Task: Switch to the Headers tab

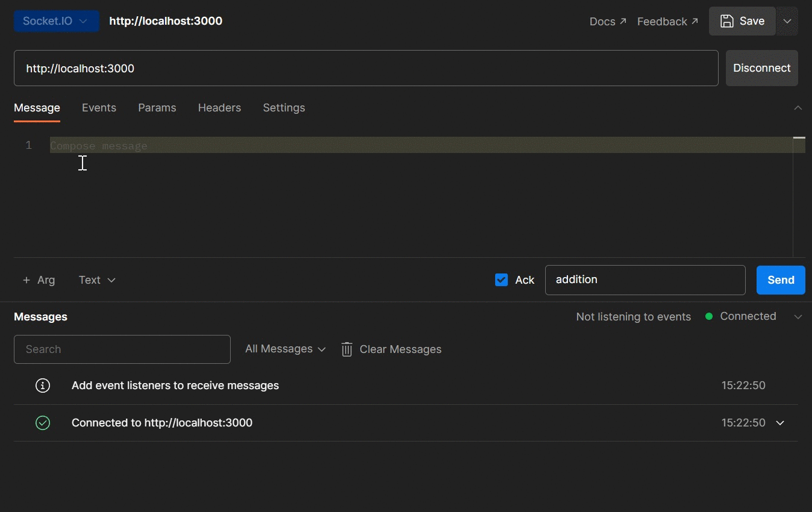Action: [x=219, y=107]
